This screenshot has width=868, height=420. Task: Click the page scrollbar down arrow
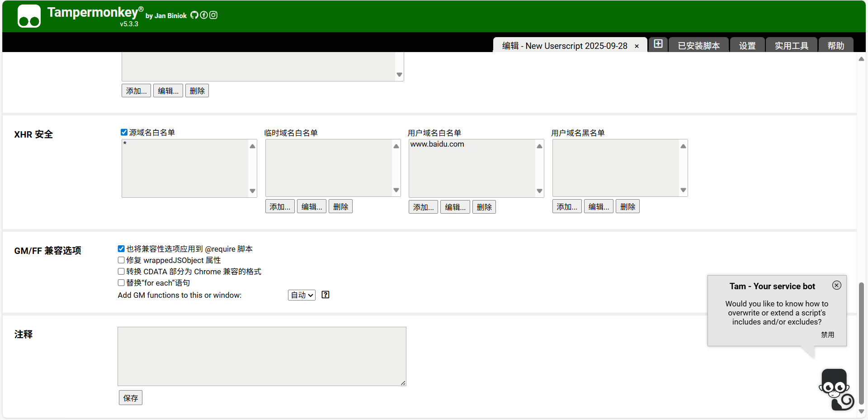(861, 411)
